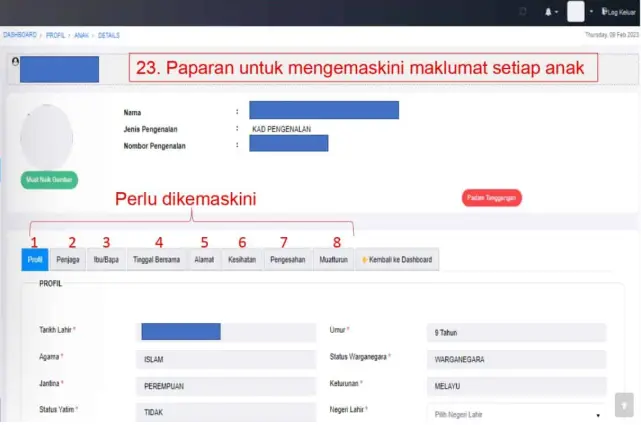641x425 pixels.
Task: Click the Jantina field showing PEREMPUAN
Action: pyautogui.click(x=226, y=386)
